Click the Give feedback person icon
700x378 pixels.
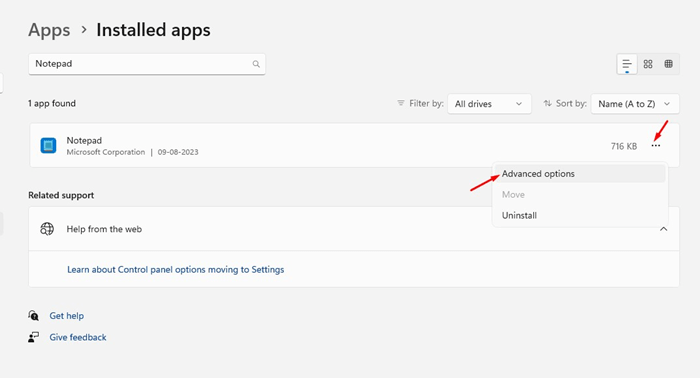point(33,337)
